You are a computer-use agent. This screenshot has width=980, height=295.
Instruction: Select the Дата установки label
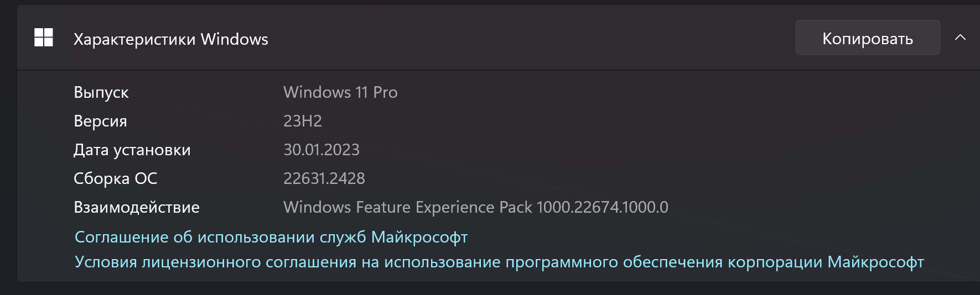(132, 150)
